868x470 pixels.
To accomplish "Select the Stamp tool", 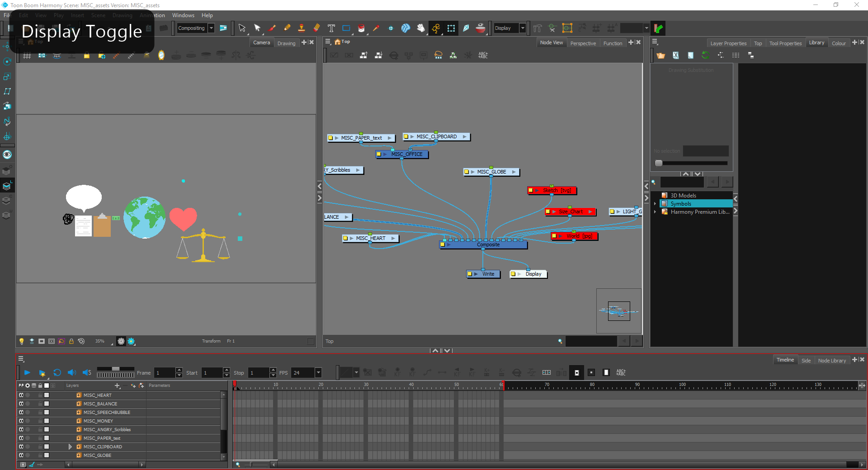I will 302,28.
